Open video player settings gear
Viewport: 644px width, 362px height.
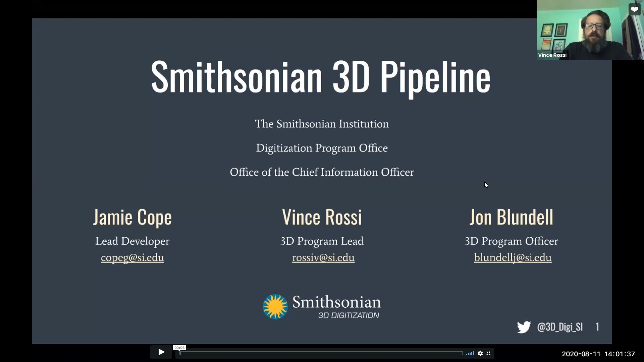coord(480,353)
